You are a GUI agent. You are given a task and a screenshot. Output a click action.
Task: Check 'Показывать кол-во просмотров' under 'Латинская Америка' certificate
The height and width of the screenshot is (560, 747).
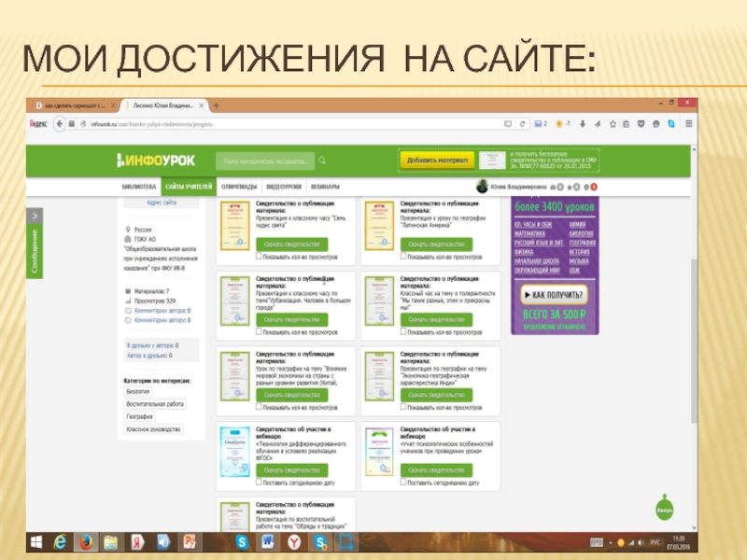(x=403, y=255)
